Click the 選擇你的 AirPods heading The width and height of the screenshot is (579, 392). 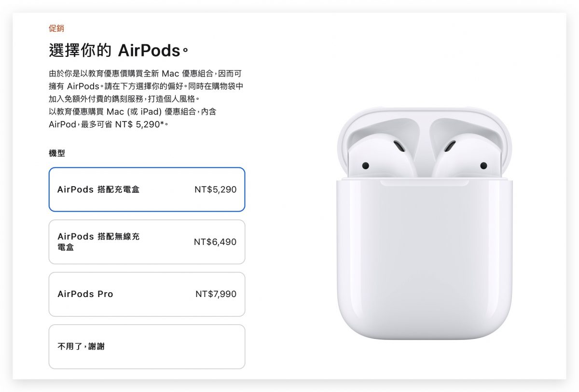click(x=119, y=49)
